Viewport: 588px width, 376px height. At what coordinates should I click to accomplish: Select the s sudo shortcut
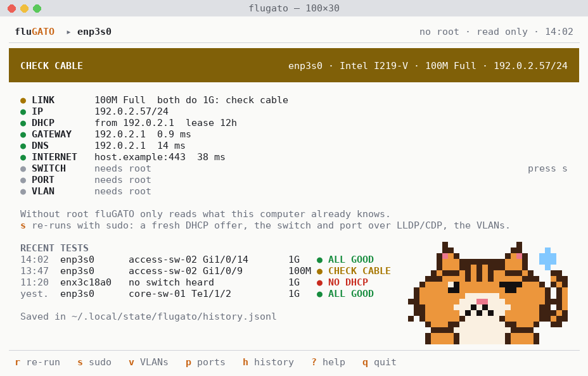click(94, 362)
